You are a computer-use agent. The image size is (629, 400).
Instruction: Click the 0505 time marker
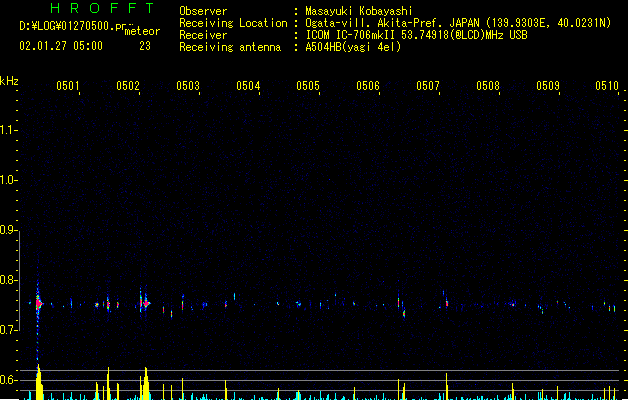point(308,85)
